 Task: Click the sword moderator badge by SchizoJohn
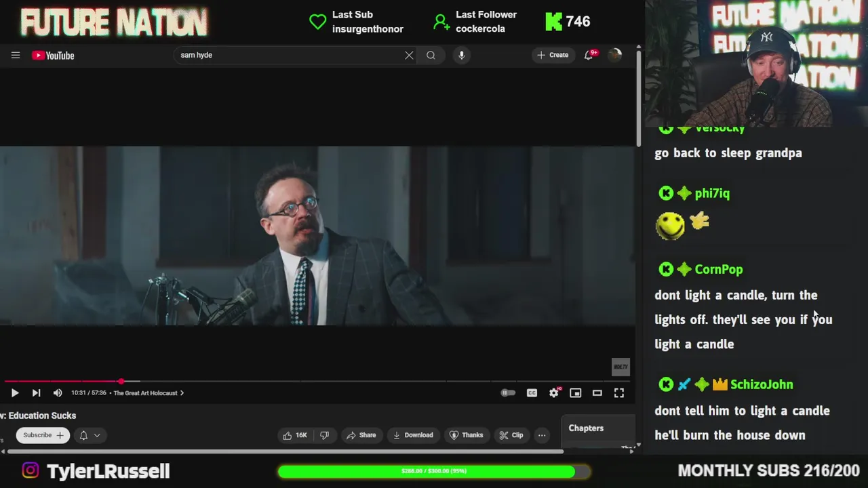point(684,385)
